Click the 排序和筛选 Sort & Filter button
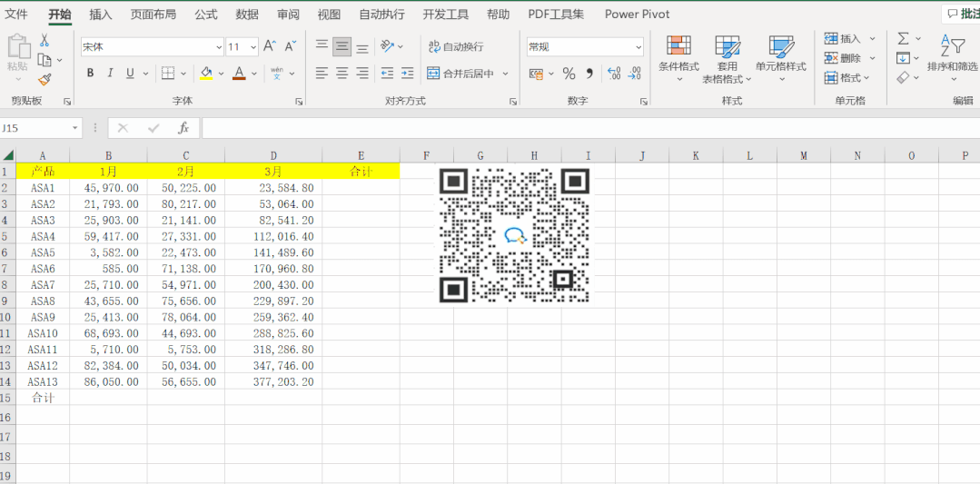This screenshot has height=484, width=980. pyautogui.click(x=952, y=54)
